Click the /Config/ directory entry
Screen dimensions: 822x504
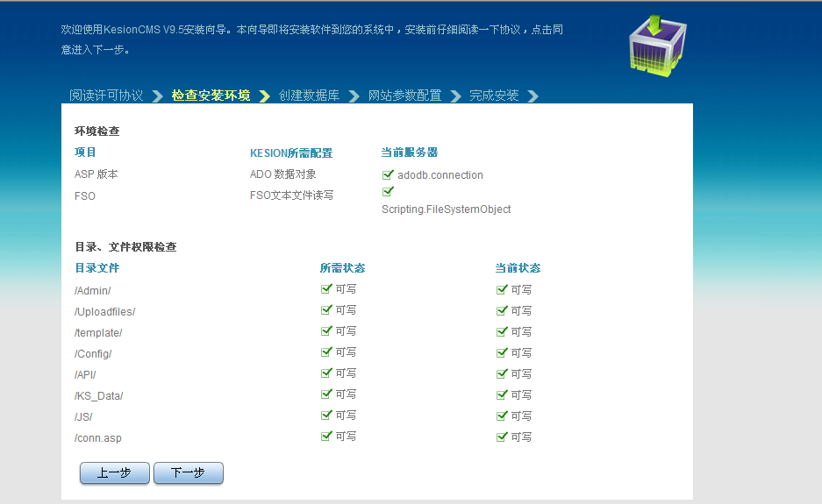[x=93, y=353]
